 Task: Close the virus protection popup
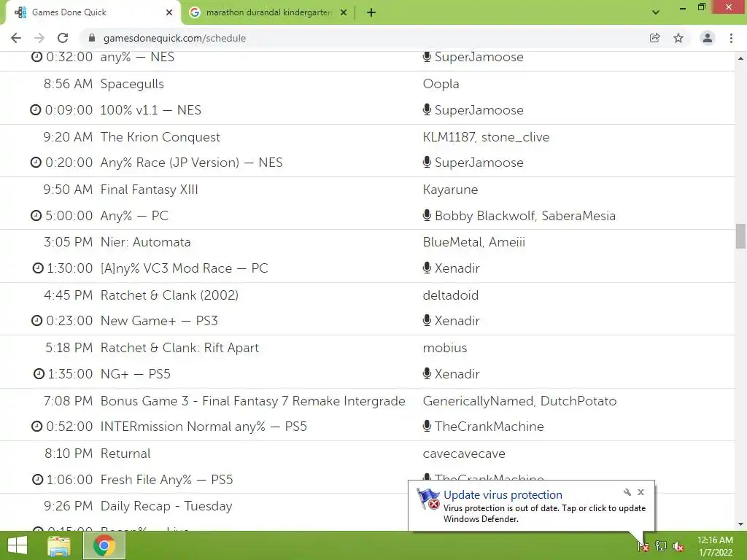point(640,492)
